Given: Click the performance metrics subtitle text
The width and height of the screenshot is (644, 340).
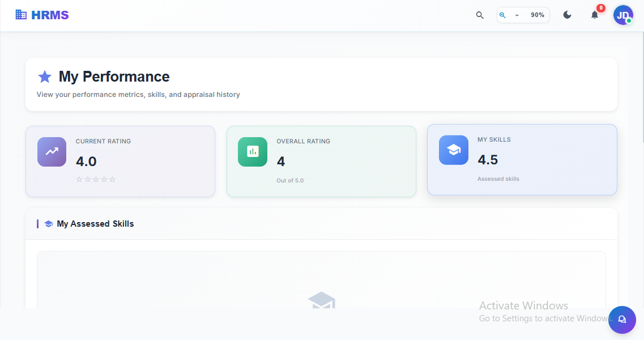Looking at the screenshot, I should 138,95.
